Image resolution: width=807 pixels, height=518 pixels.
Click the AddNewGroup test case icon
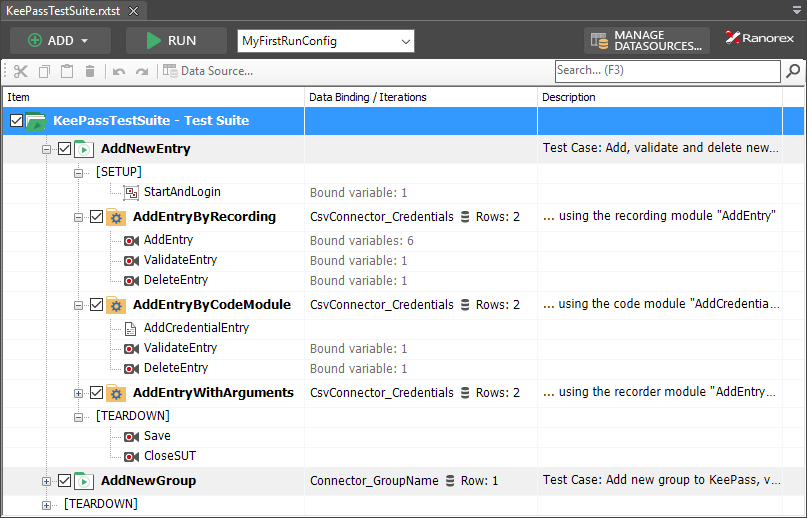(84, 481)
